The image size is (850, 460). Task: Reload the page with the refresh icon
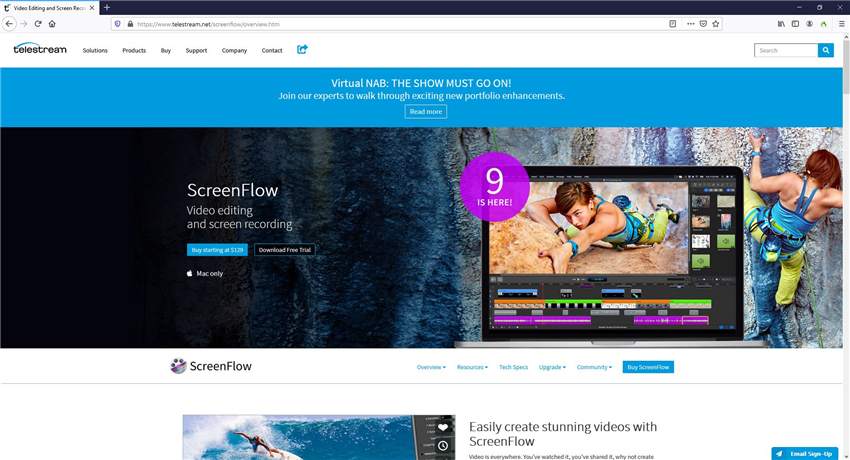[38, 24]
